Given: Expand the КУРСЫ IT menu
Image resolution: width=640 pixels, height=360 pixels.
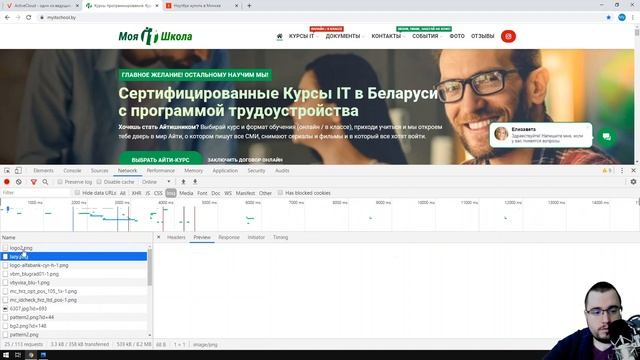Looking at the screenshot, I should click(303, 36).
